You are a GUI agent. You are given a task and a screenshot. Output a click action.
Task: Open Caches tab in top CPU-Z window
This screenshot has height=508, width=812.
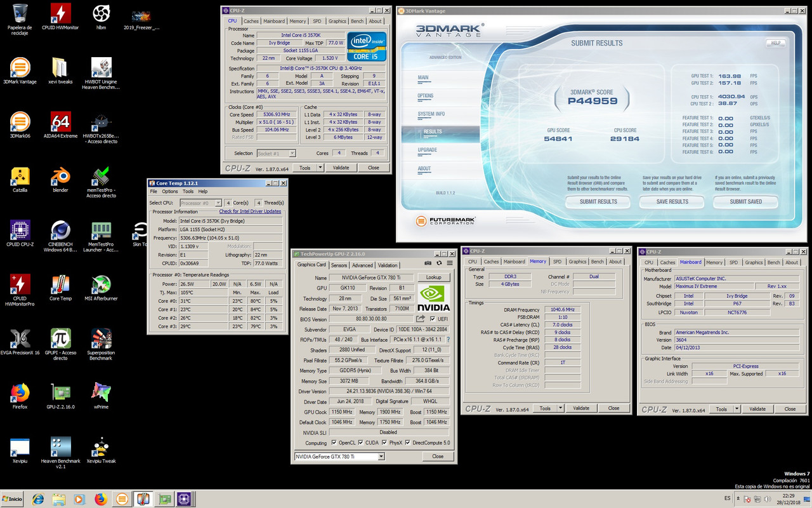[251, 21]
